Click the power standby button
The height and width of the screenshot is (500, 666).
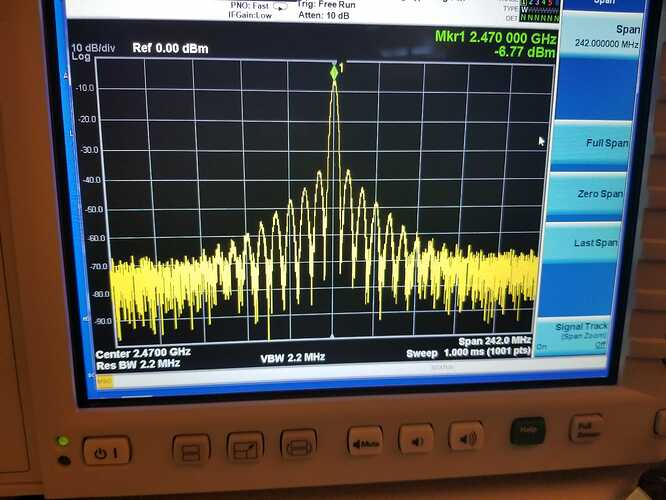click(x=107, y=452)
